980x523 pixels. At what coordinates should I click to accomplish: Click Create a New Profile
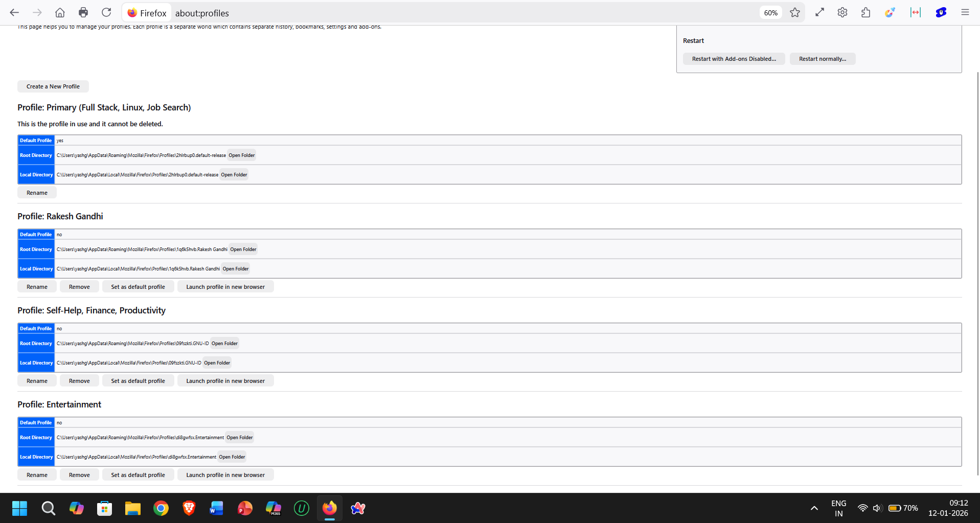(53, 86)
